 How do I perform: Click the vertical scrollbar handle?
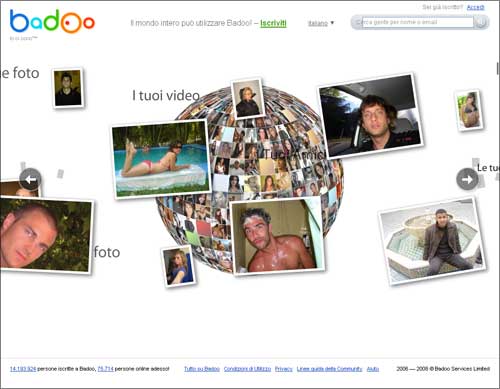pos(498,68)
